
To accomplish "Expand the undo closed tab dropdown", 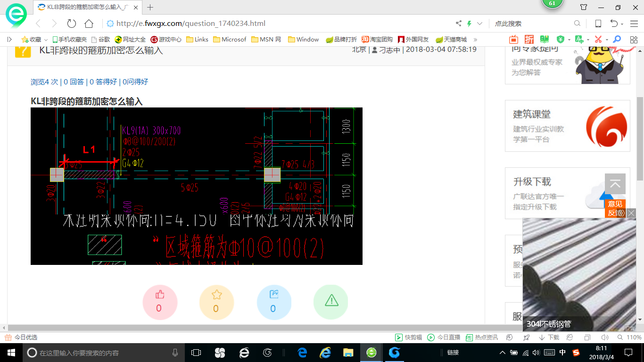I will pos(622,24).
